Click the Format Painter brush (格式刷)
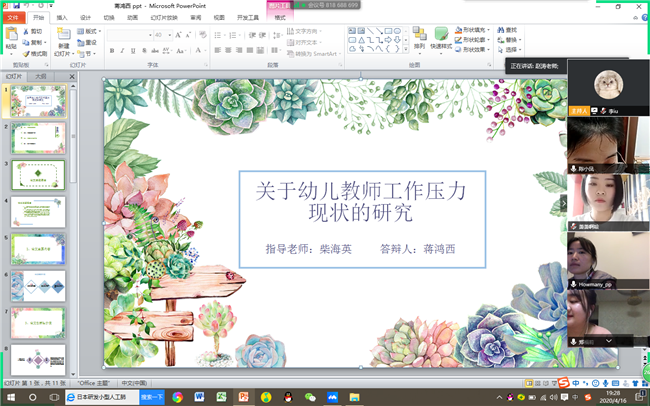 point(34,53)
